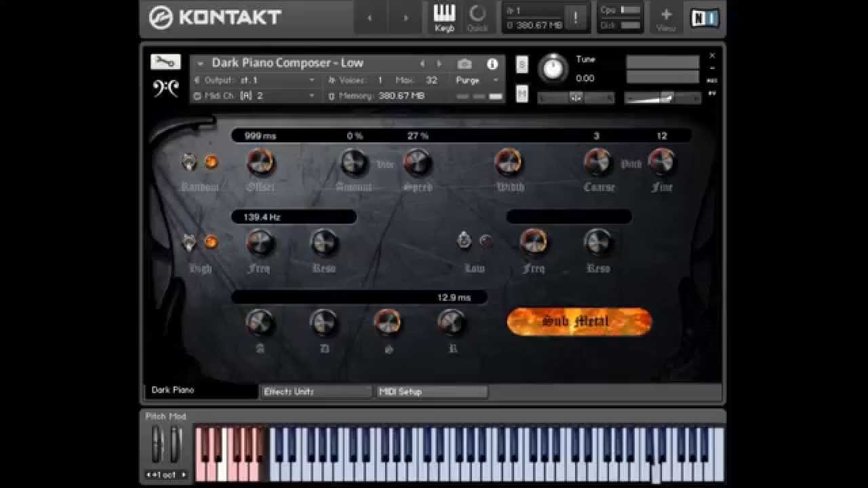Open the Midi Ch dropdown
This screenshot has height=488, width=868.
click(x=254, y=96)
